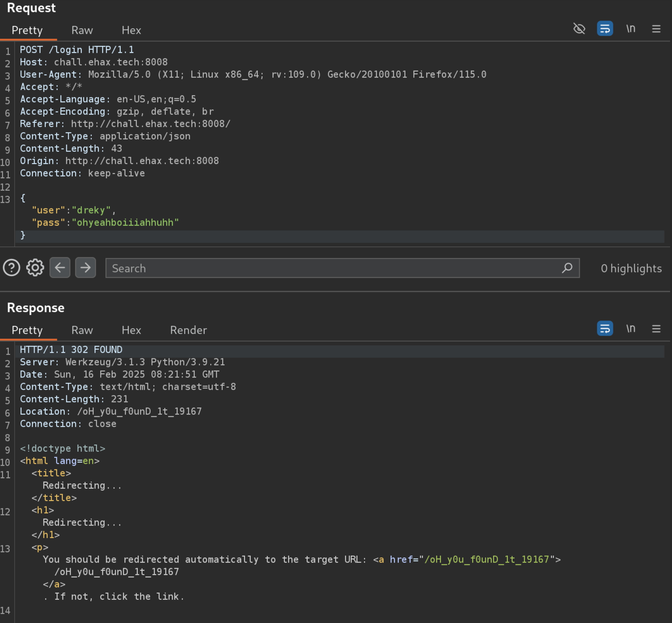Click the Location header with /oH_y0u_f0unD_1t_19167

click(x=110, y=412)
